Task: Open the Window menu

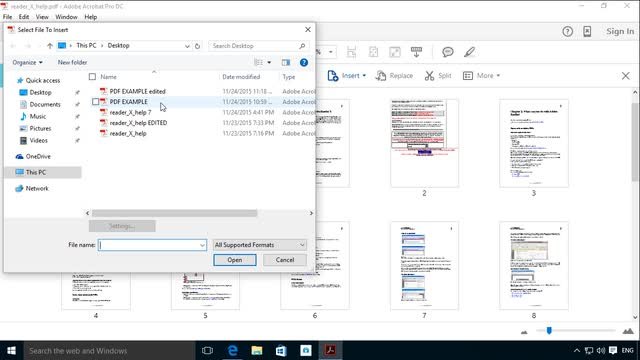Action: tap(66, 17)
